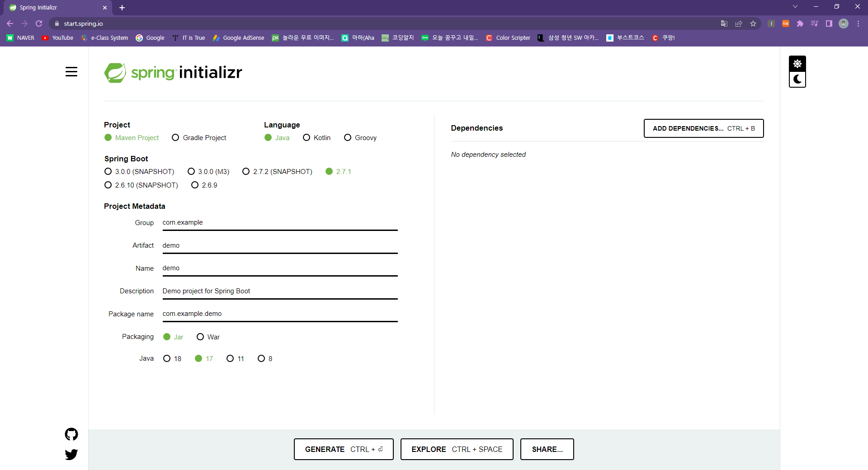Click the Description input field
The width and height of the screenshot is (868, 470).
point(280,291)
